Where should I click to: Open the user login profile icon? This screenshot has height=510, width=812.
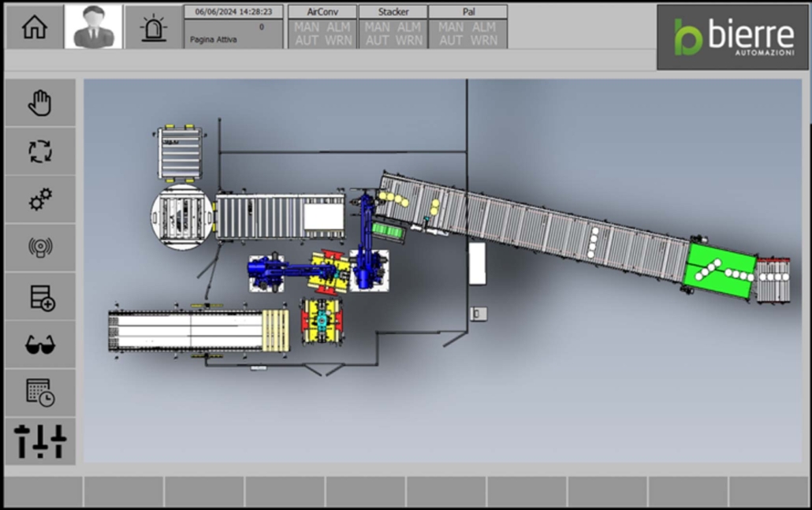(93, 27)
